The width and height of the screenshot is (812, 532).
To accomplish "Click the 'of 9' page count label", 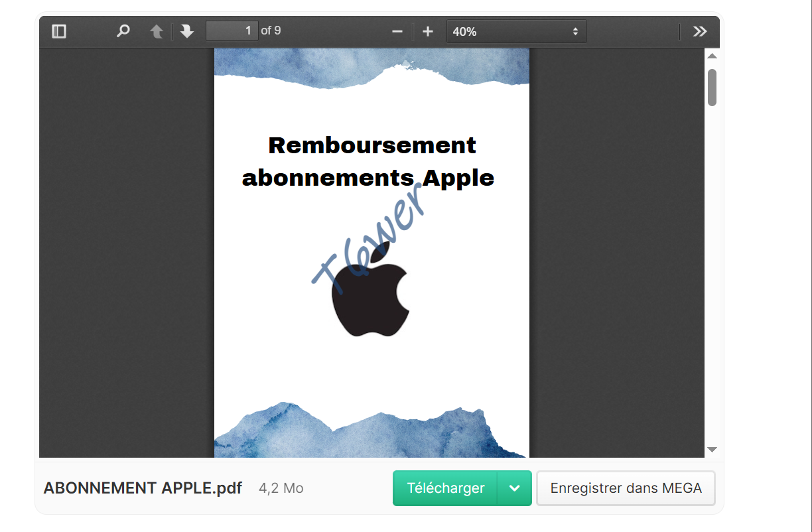I will tap(271, 31).
